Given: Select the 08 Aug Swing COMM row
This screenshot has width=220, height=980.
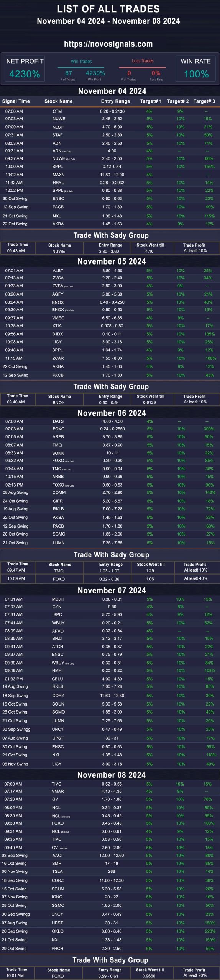Looking at the screenshot, I should 110,492.
